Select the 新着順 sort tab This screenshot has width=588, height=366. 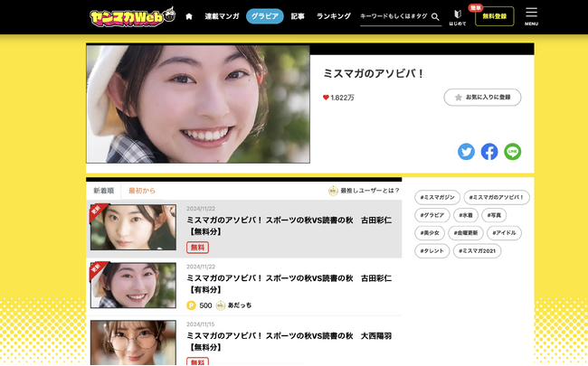coord(104,191)
